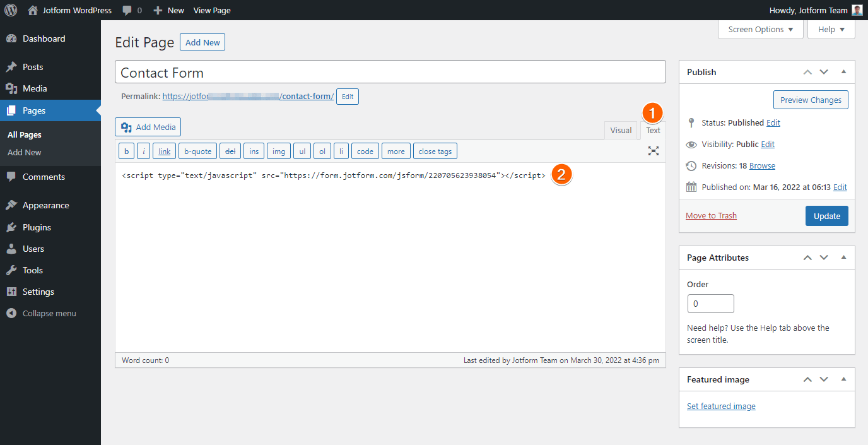Click Set featured image link
868x445 pixels.
click(721, 406)
